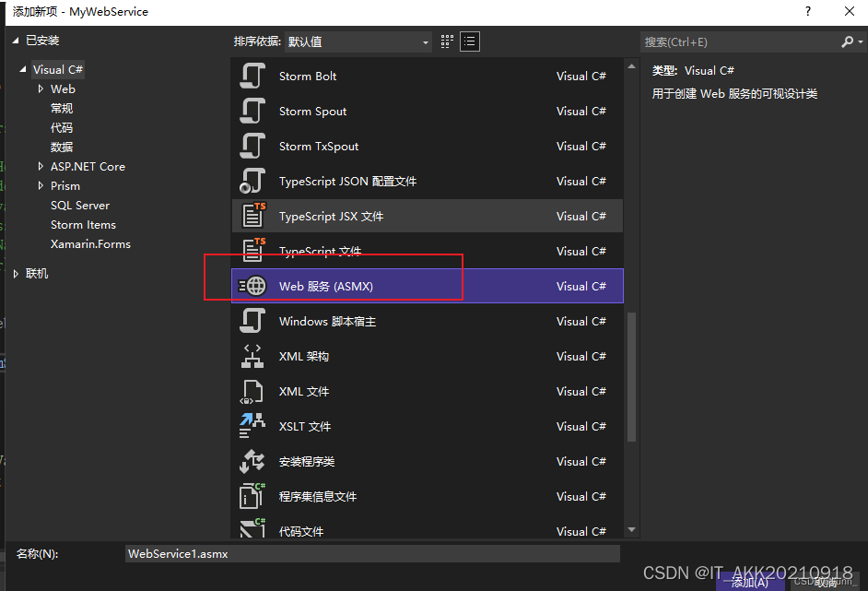Select the Xamarin.Forms category

click(90, 243)
